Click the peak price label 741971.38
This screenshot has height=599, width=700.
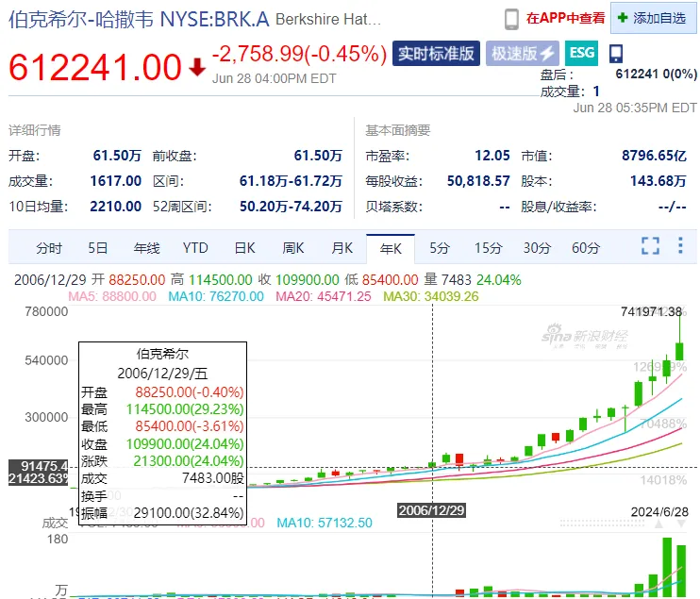point(651,311)
